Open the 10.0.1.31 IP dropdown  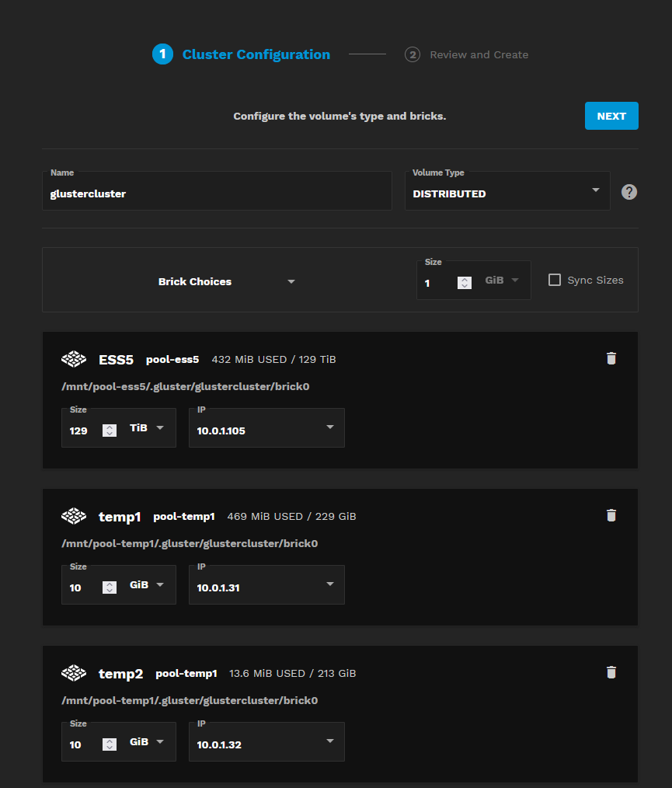[266, 584]
